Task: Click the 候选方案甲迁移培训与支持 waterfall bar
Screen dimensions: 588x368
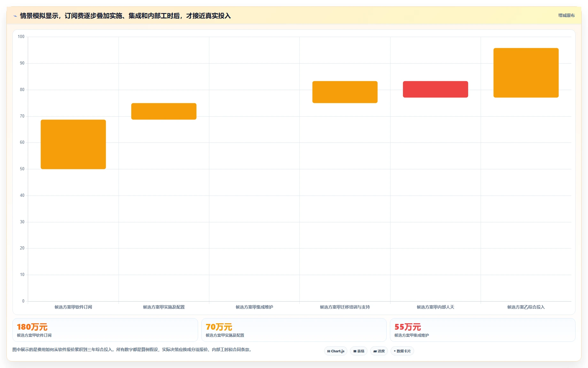Action: pyautogui.click(x=345, y=92)
